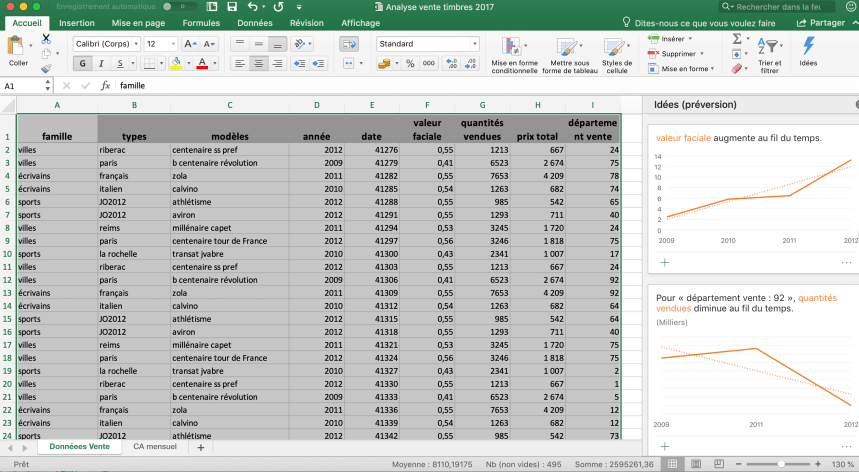Screen dimensions: 859x472
Task: Click the Idées lightning bolt icon
Action: (808, 46)
